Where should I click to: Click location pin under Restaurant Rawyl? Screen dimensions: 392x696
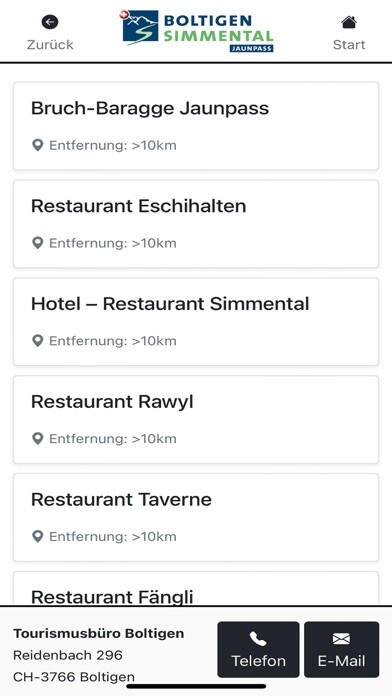(38, 439)
